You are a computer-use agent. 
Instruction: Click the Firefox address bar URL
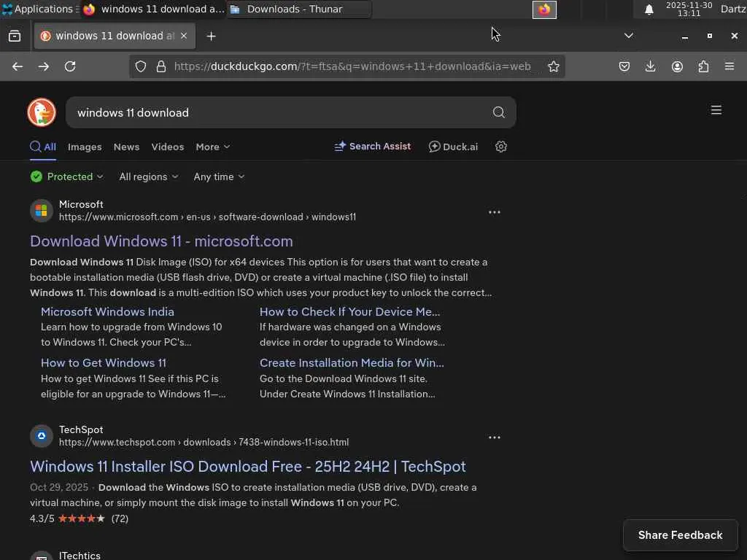click(x=352, y=66)
